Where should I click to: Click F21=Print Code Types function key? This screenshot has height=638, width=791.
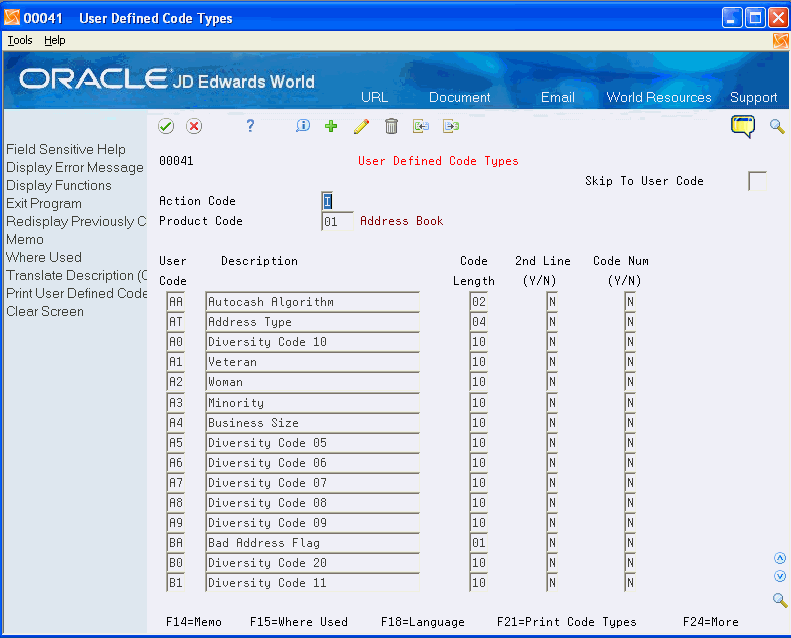[x=567, y=622]
